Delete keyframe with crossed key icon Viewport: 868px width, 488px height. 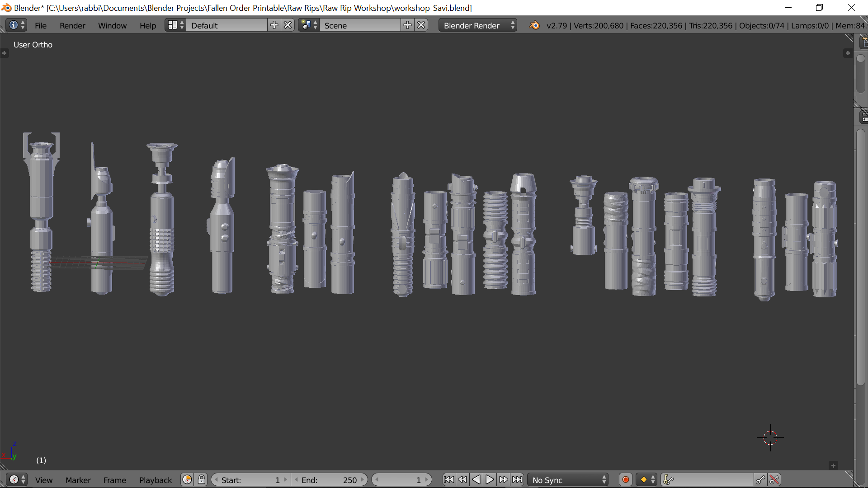click(x=774, y=479)
